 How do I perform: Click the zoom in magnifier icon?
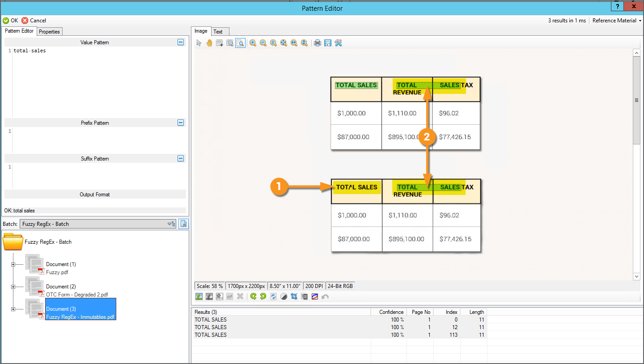point(253,43)
